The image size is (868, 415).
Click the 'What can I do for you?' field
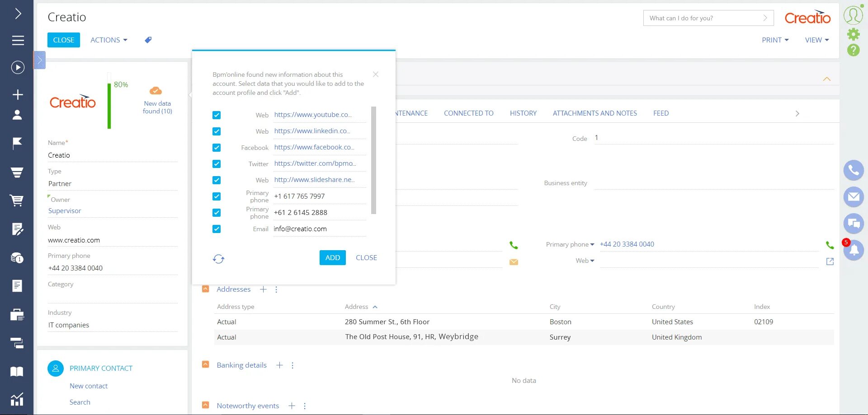(x=708, y=18)
